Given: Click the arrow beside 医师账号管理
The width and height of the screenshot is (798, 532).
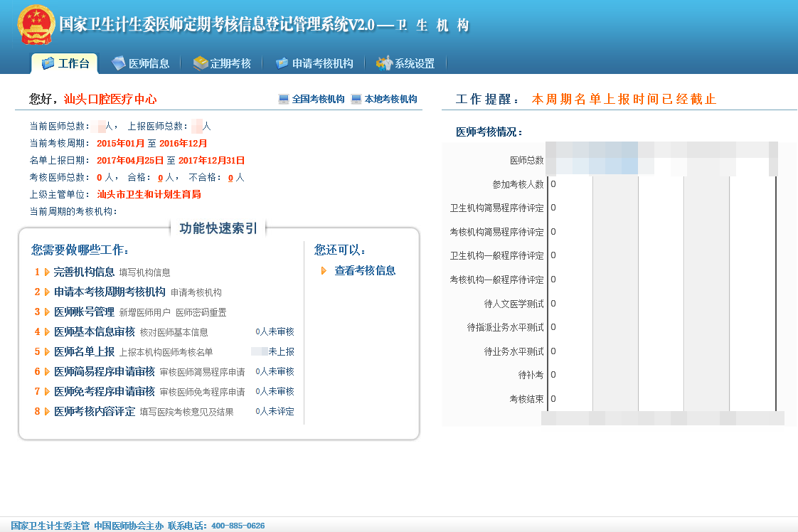Looking at the screenshot, I should point(47,312).
